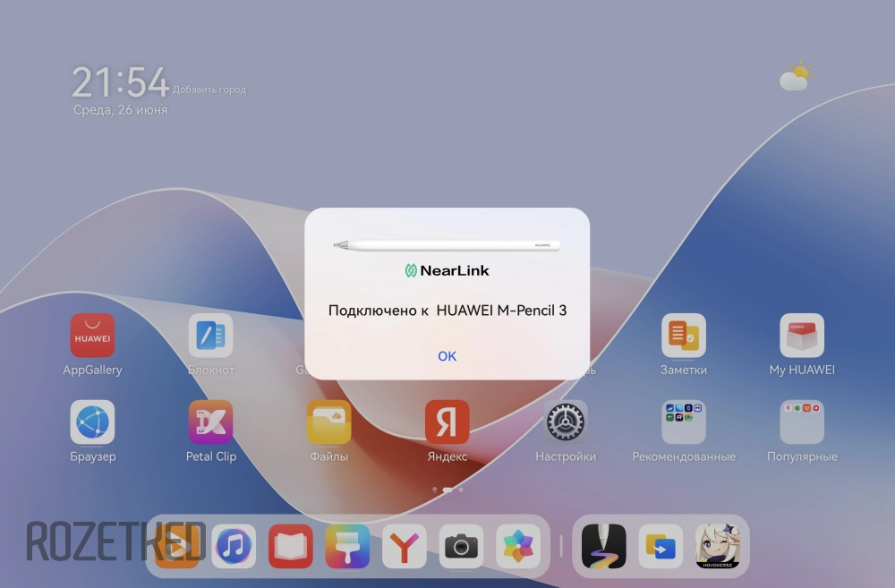Launch the Camera app from dock

[x=462, y=546]
